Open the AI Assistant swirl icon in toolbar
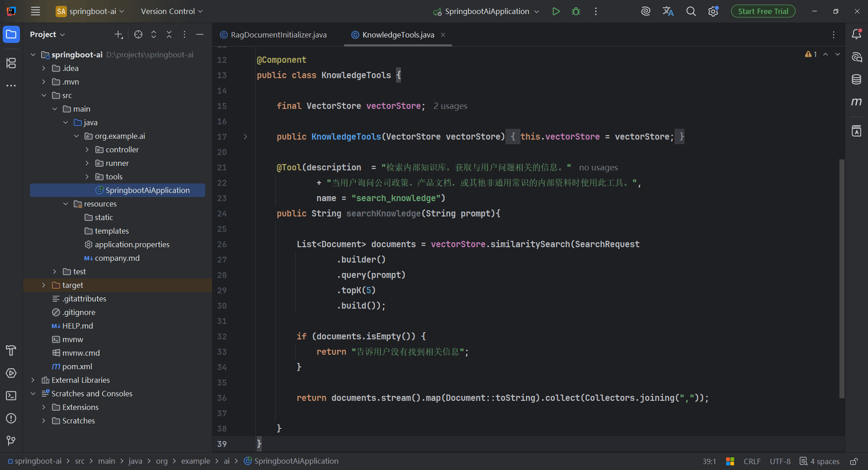Screen dimensions: 868x470 [646, 11]
